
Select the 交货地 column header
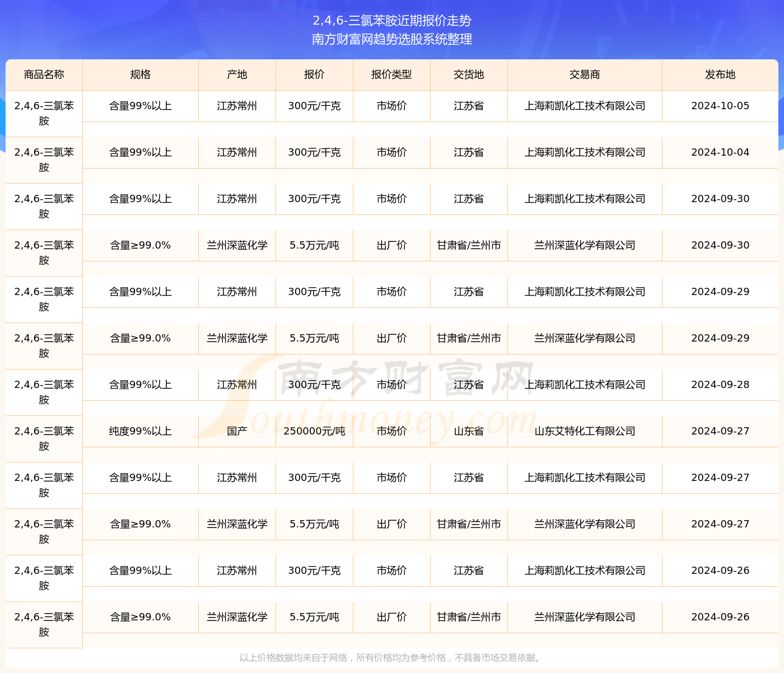pos(469,74)
